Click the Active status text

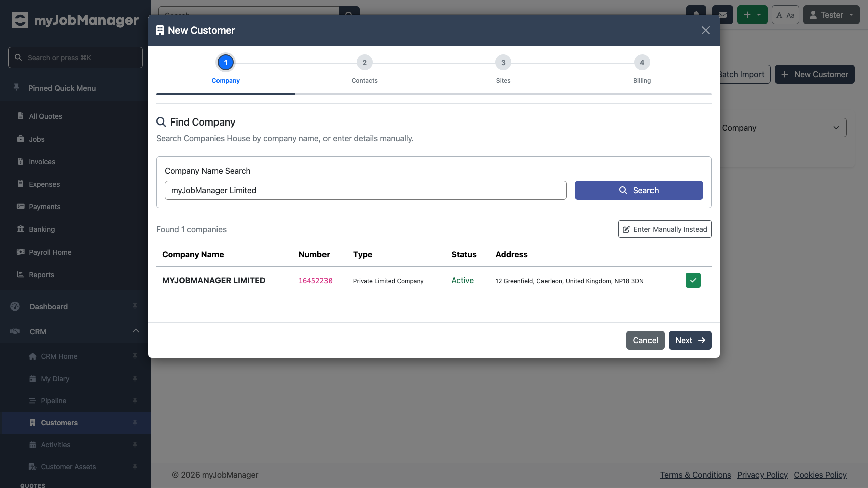click(462, 280)
